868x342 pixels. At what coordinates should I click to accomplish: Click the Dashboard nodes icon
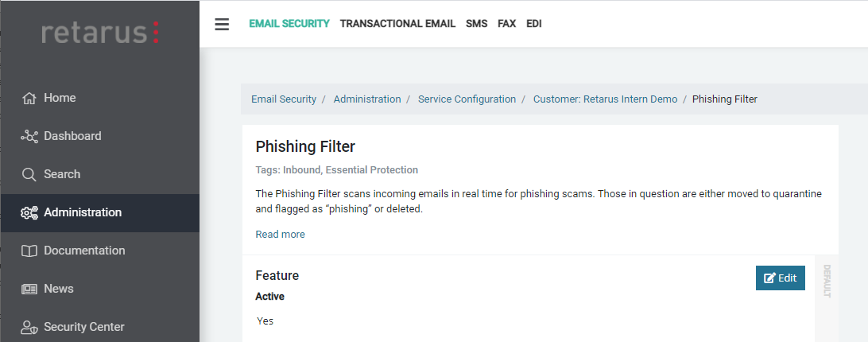pos(29,137)
